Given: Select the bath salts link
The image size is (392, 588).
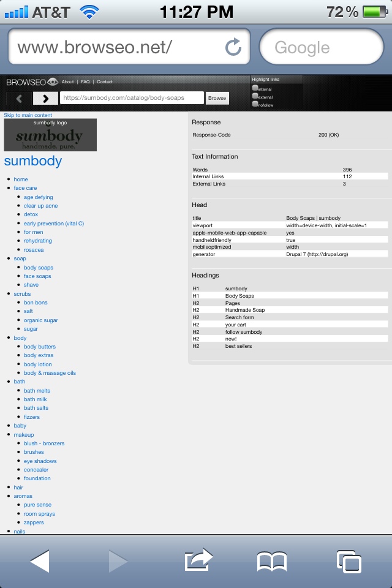Looking at the screenshot, I should [x=36, y=408].
